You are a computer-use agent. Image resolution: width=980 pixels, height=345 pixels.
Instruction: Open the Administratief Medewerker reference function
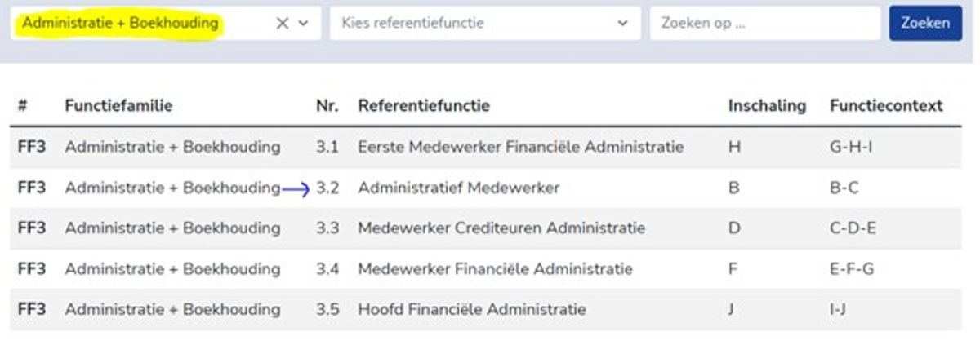click(x=458, y=188)
